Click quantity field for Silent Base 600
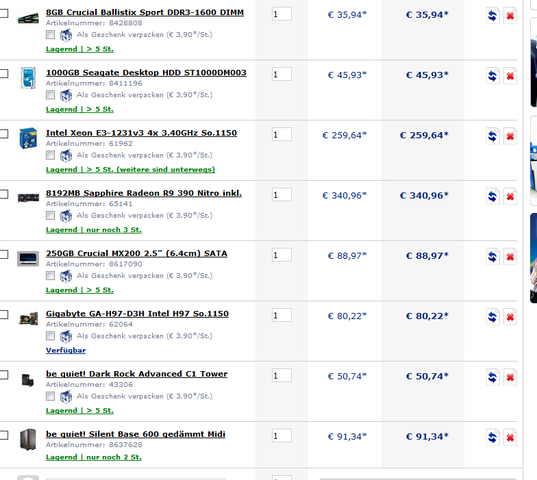This screenshot has height=480, width=537. click(x=282, y=436)
